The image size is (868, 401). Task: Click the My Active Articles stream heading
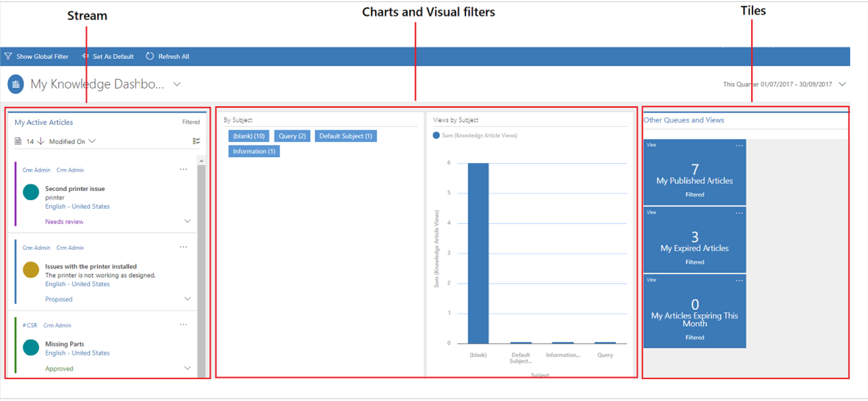point(44,123)
